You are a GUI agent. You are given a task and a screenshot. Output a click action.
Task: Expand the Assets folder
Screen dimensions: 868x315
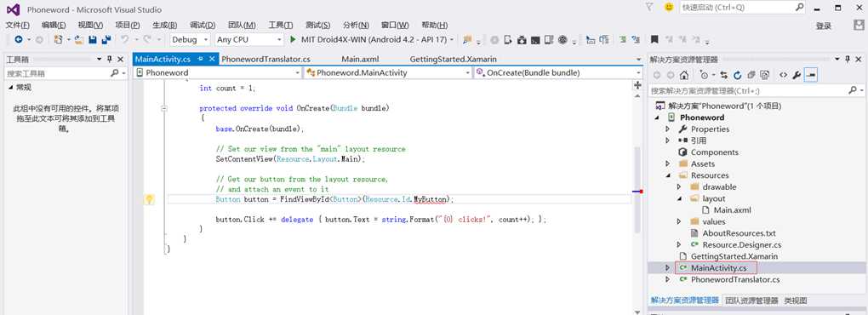668,163
